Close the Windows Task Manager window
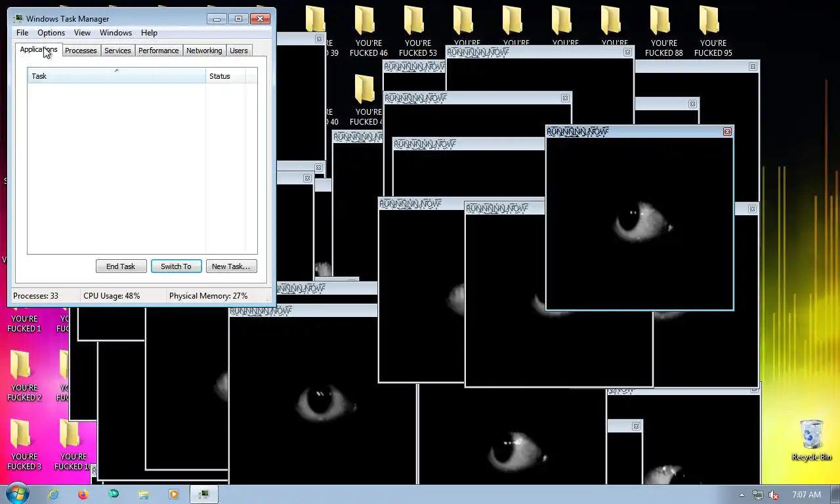The width and height of the screenshot is (840, 504). (261, 19)
